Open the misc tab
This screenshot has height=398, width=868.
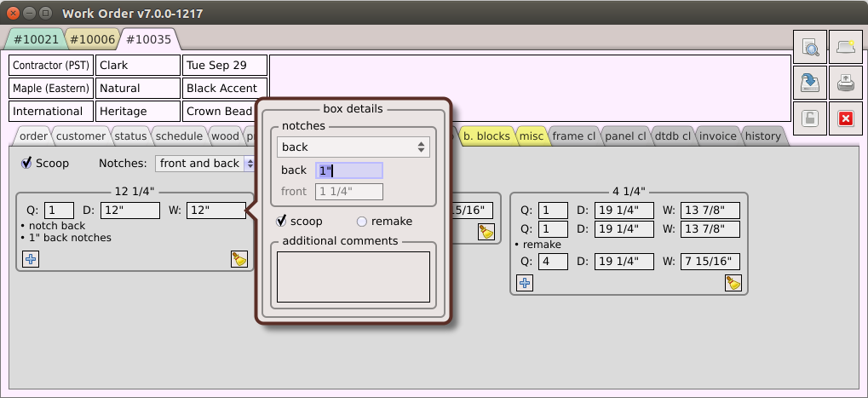[x=531, y=136]
